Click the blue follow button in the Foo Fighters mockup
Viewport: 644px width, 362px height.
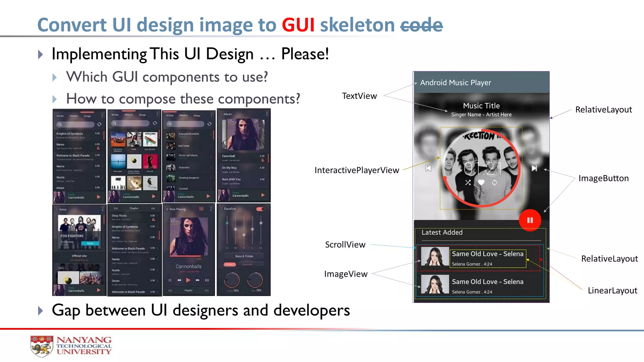90,244
